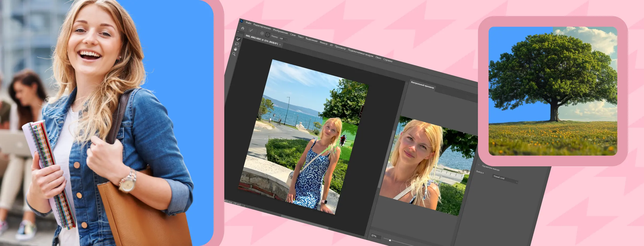Image resolution: width=644 pixels, height=246 pixels.
Task: Open the Новый слой output dropdown
Action: (x=505, y=179)
